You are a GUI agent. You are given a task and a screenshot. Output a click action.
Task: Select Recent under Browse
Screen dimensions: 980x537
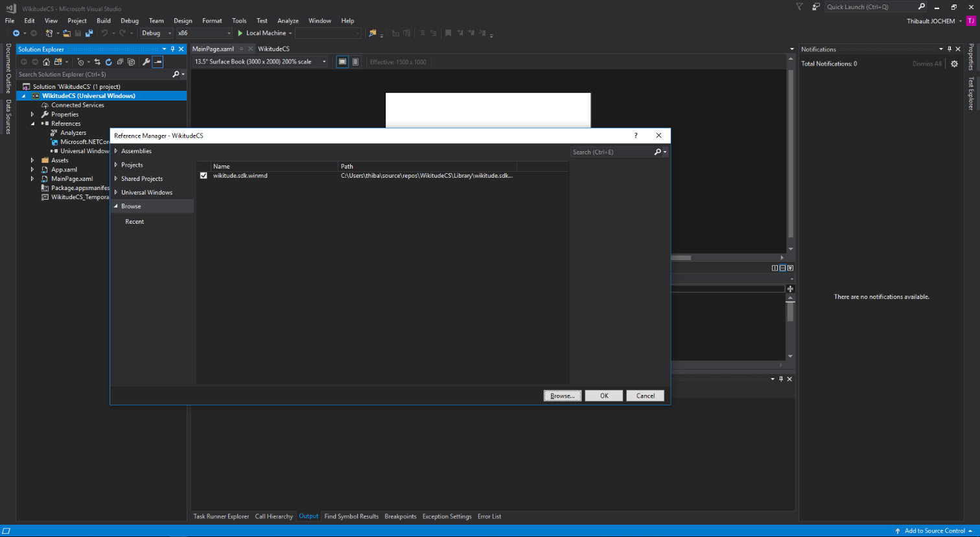[135, 222]
